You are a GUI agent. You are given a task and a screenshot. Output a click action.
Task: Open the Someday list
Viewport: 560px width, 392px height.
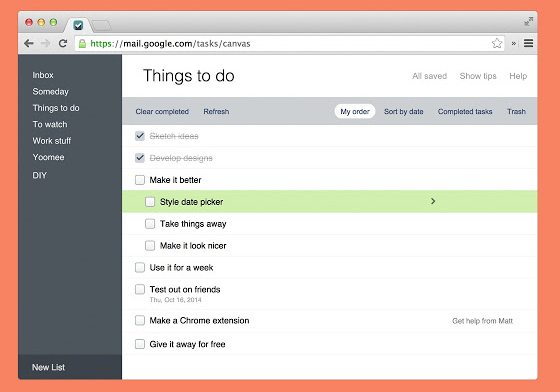click(50, 91)
